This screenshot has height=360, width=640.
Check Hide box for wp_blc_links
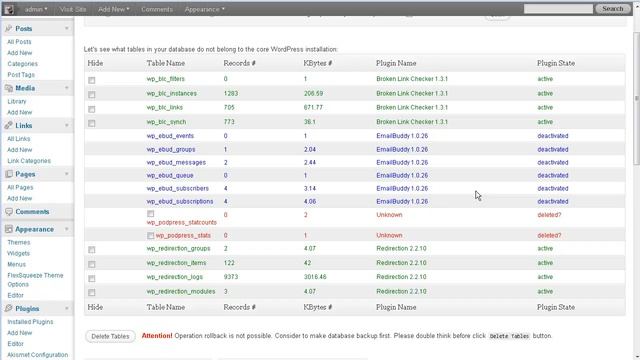pyautogui.click(x=91, y=109)
